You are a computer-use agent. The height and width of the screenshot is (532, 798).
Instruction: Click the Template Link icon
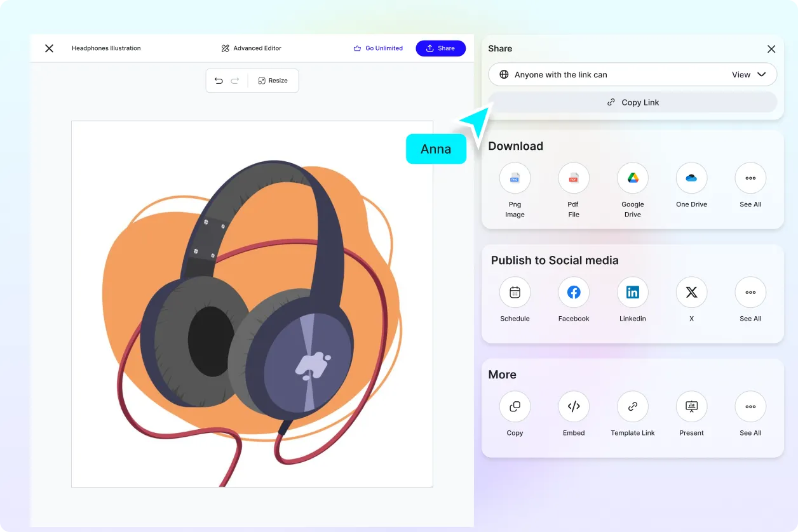click(632, 407)
